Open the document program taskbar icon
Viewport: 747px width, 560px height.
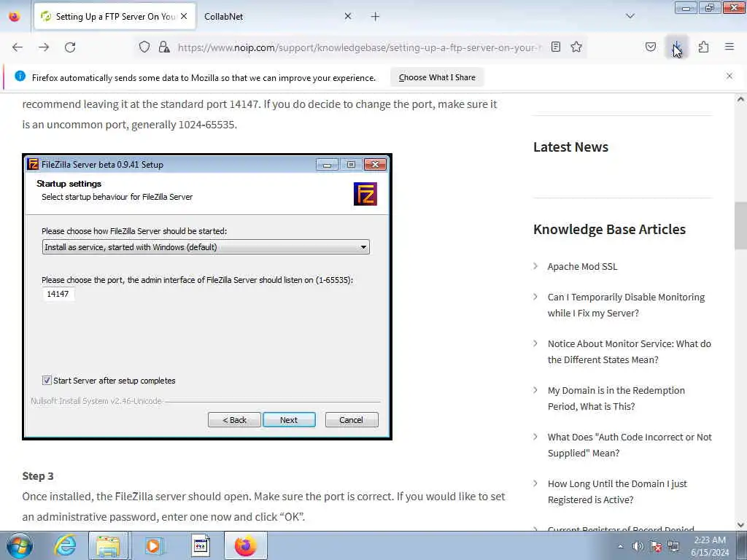pos(201,545)
